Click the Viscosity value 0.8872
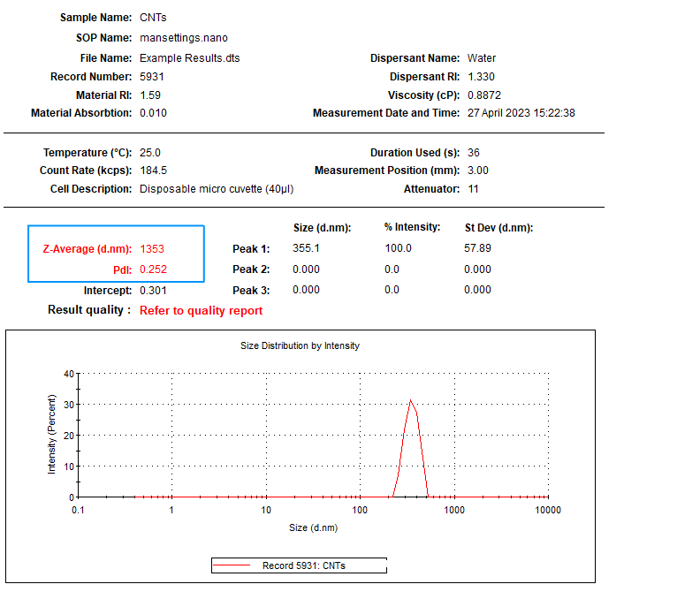Viewport: 700px width, 607px height. (484, 95)
